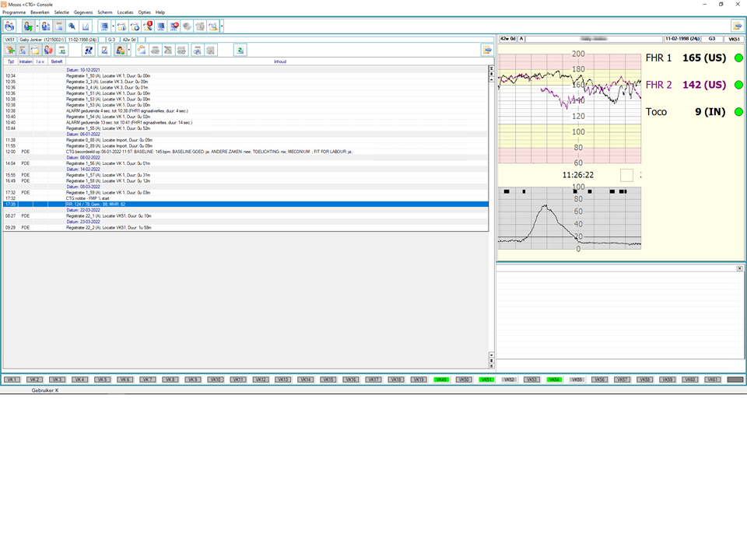Viewport: 747px width, 560px height.
Task: Select green location button VK49
Action: pos(441,380)
